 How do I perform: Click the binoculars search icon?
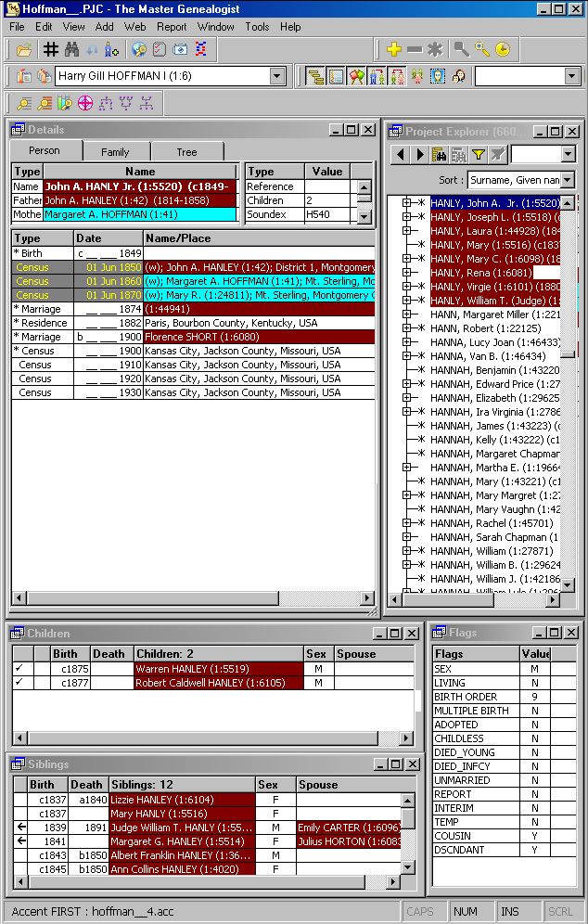tap(72, 49)
